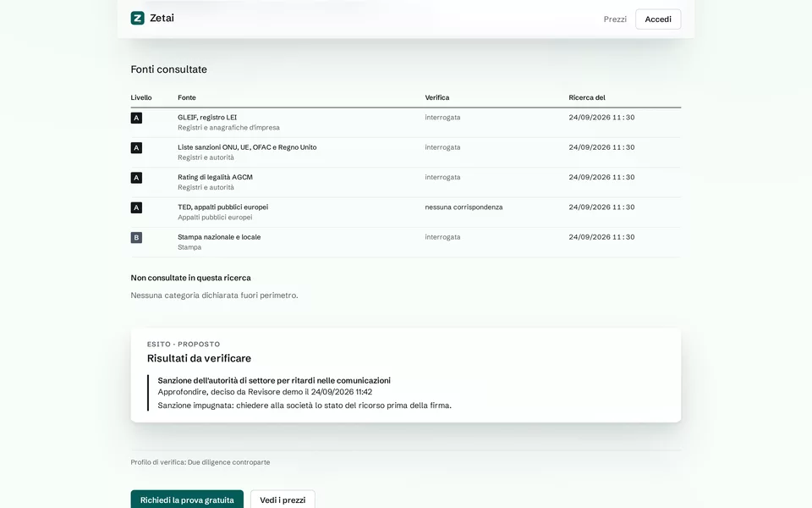Screen dimensions: 812x508
Task: Click level A badge for TED appalti row
Action: pyautogui.click(x=136, y=208)
